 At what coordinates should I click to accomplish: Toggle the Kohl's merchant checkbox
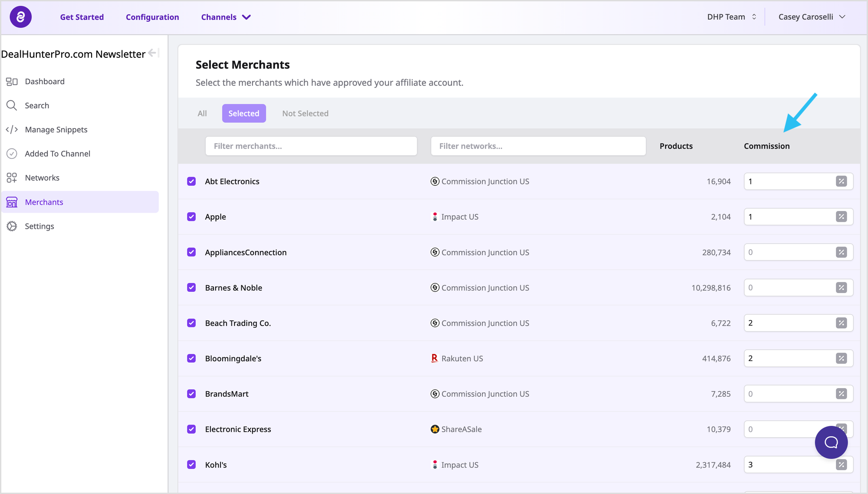click(x=191, y=464)
